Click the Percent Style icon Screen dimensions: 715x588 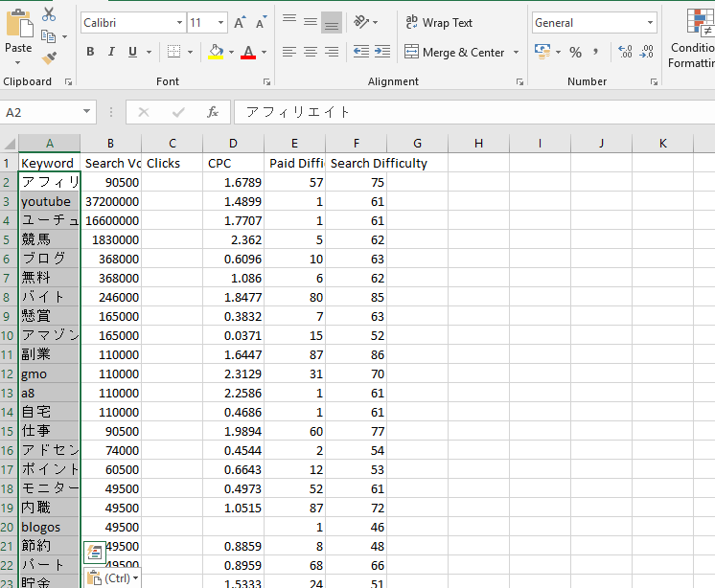coord(575,53)
